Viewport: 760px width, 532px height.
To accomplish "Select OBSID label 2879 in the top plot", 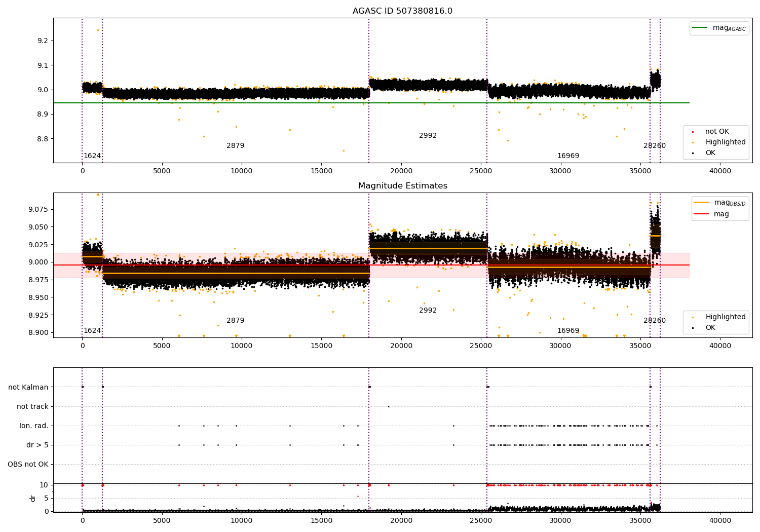I will click(235, 146).
